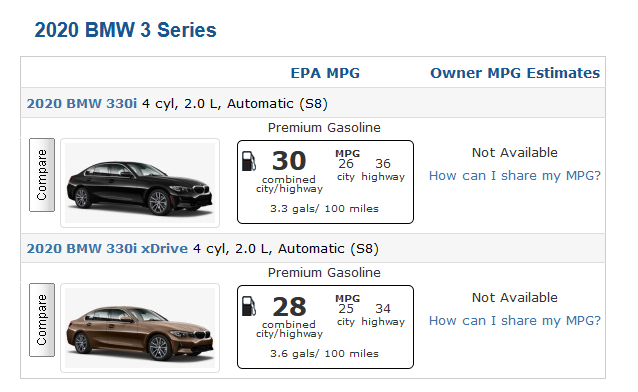Open the brown BMW 330i xDrive photo
638x392 pixels.
[140, 328]
